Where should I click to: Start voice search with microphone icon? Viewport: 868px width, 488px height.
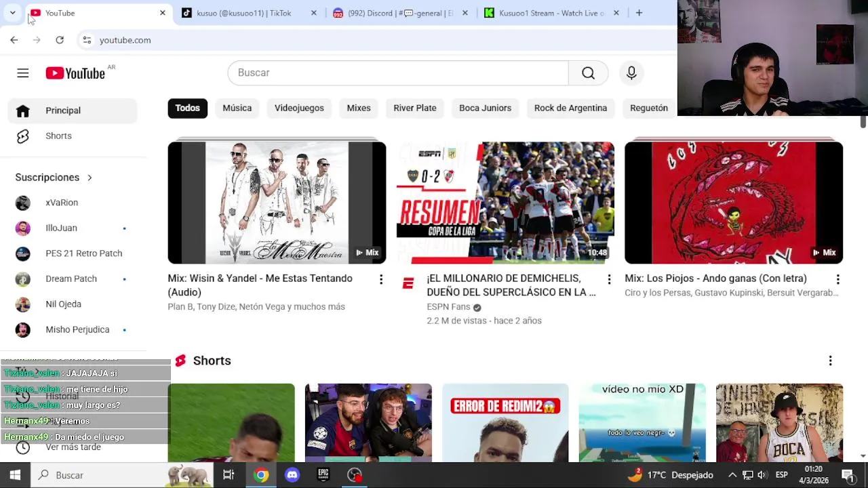[x=631, y=73]
